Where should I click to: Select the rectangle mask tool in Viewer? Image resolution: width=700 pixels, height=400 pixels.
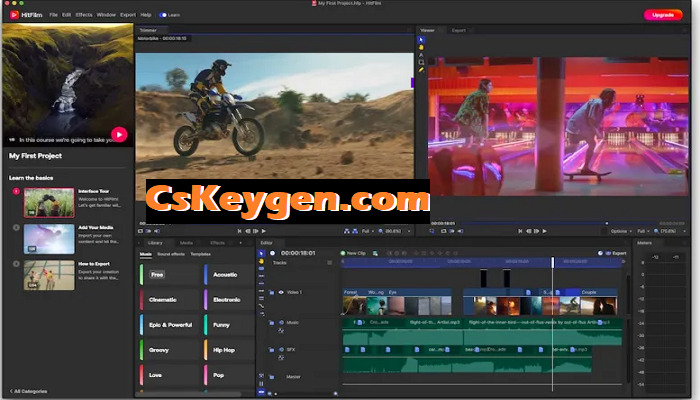(x=421, y=62)
